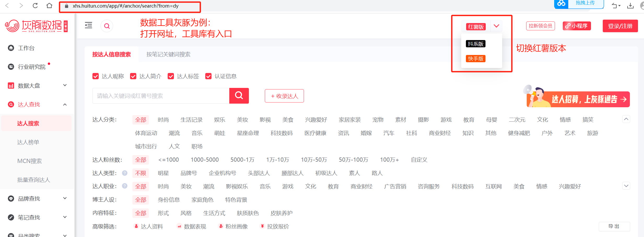Select 身份信息 in 博主人设
This screenshot has width=644, height=237.
[x=169, y=200]
